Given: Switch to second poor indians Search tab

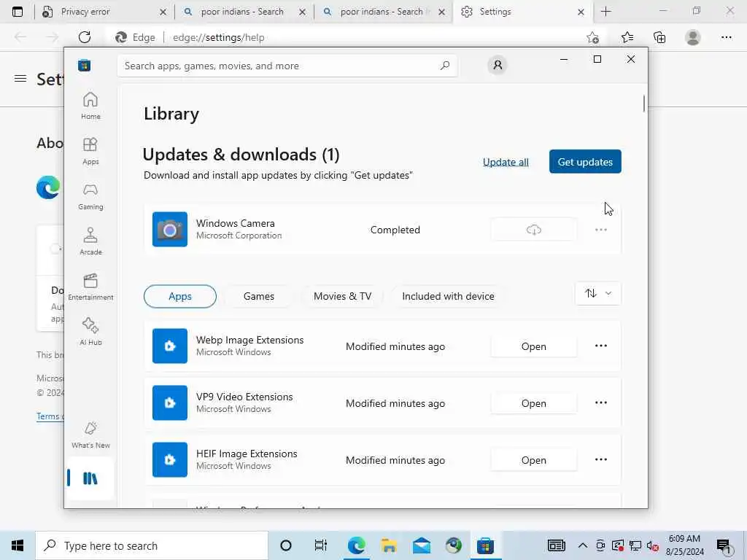Looking at the screenshot, I should (x=384, y=12).
